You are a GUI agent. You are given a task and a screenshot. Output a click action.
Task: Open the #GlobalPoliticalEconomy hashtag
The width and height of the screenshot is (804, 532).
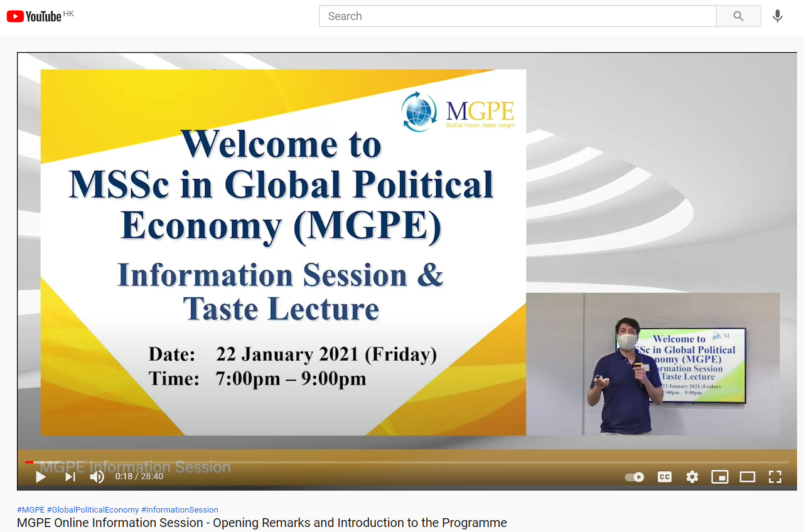point(93,510)
